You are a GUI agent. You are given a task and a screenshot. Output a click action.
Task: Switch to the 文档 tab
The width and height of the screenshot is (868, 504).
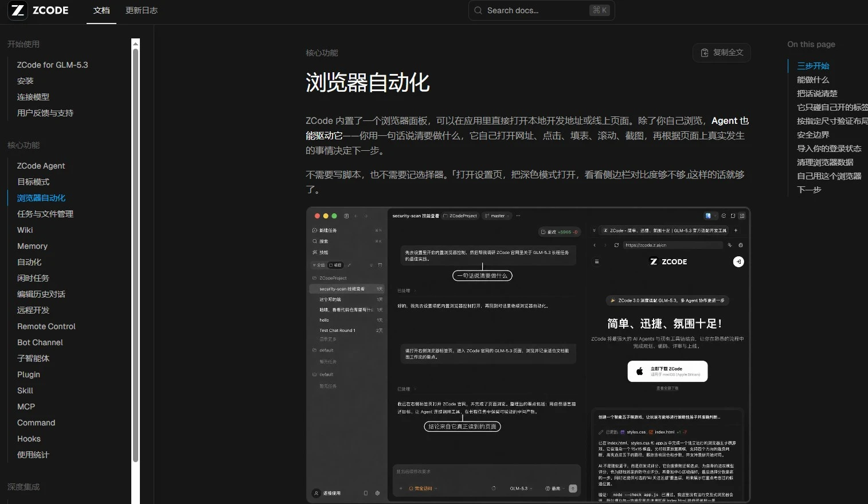tap(101, 10)
